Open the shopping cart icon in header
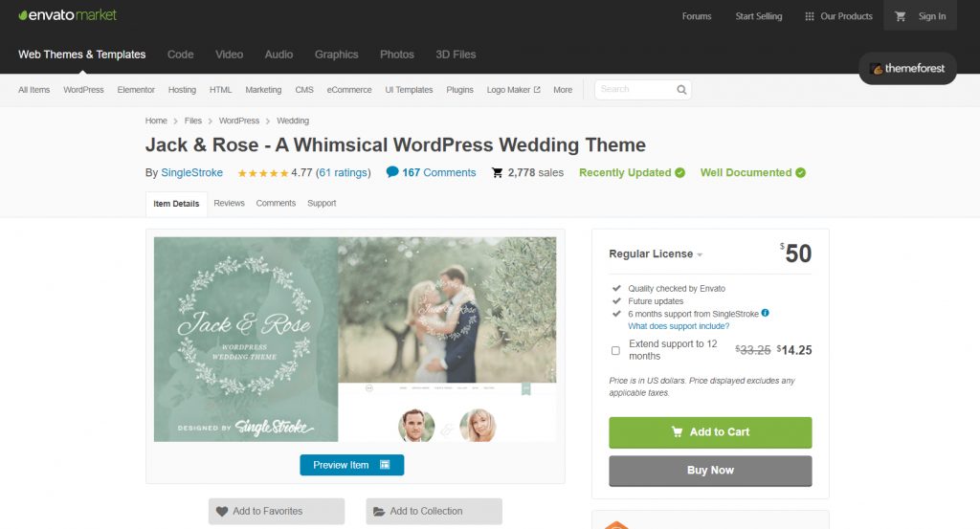Viewport: 980px width, 529px height. tap(900, 16)
